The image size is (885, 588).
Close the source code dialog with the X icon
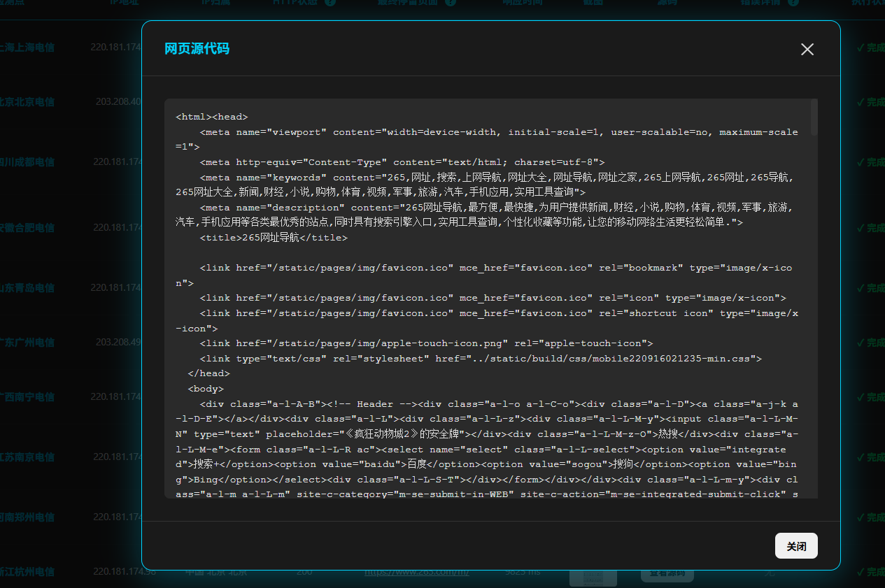click(807, 49)
